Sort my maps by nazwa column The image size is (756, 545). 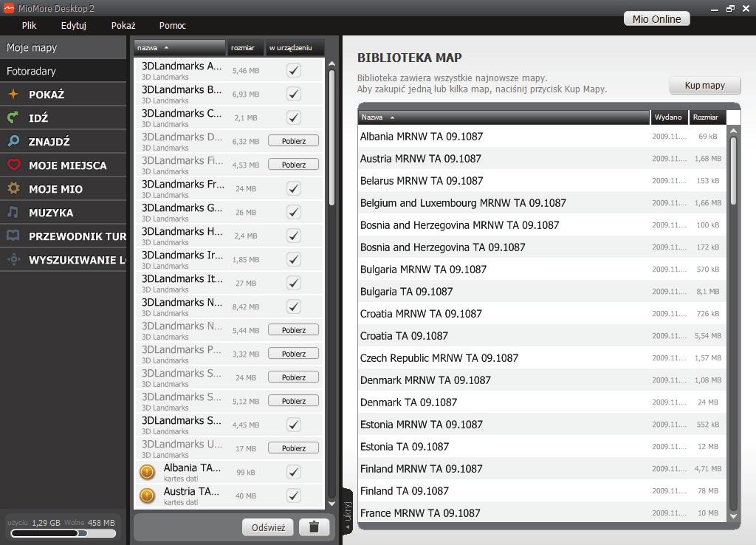(x=179, y=48)
